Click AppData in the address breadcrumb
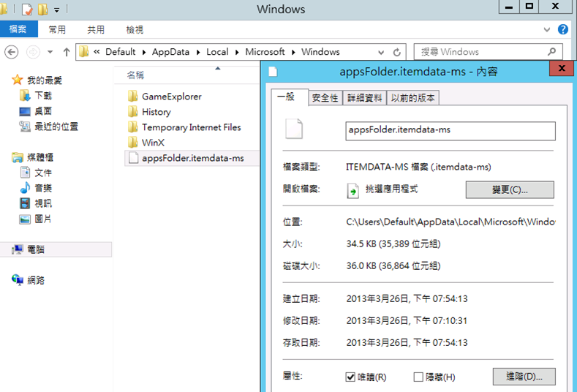This screenshot has width=577, height=392. (170, 52)
